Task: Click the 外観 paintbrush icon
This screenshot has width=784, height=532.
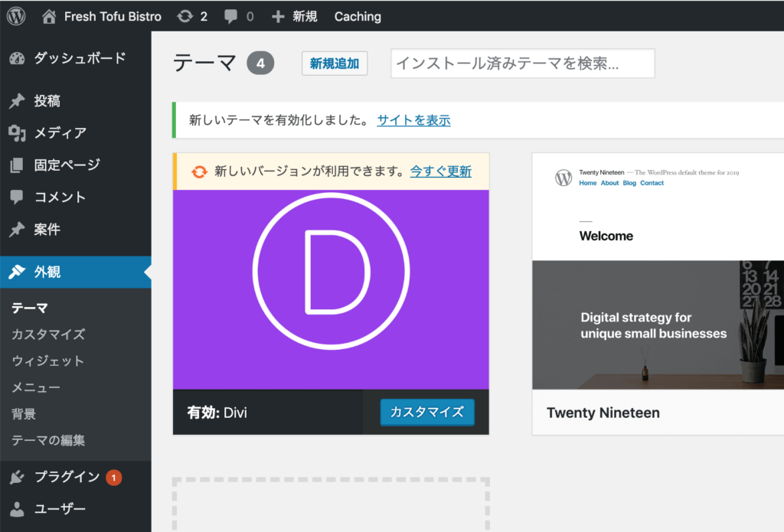Action: [x=17, y=272]
